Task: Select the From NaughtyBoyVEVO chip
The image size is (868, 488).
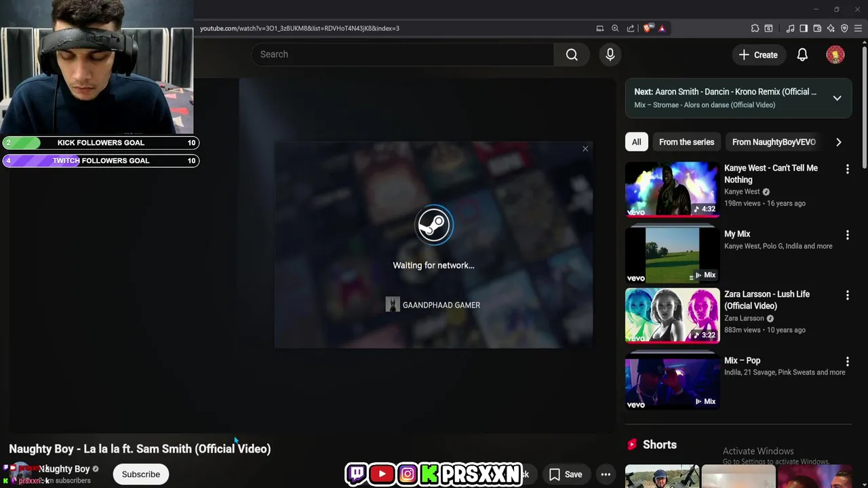Action: click(x=774, y=142)
